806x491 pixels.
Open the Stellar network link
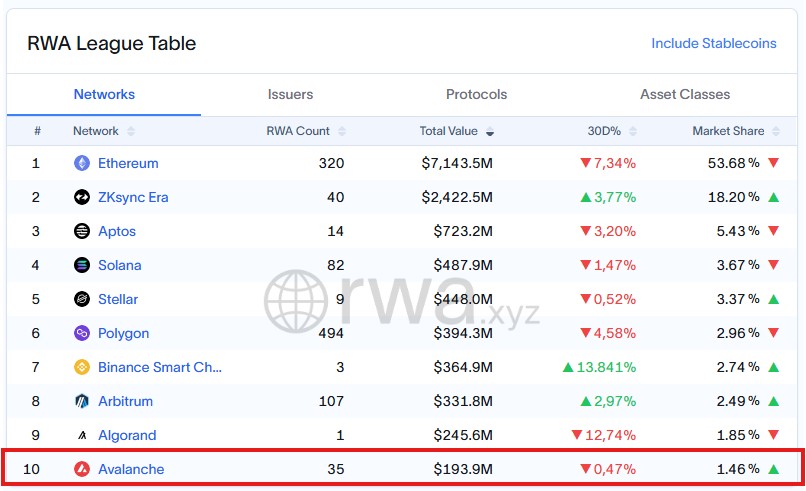click(x=118, y=299)
